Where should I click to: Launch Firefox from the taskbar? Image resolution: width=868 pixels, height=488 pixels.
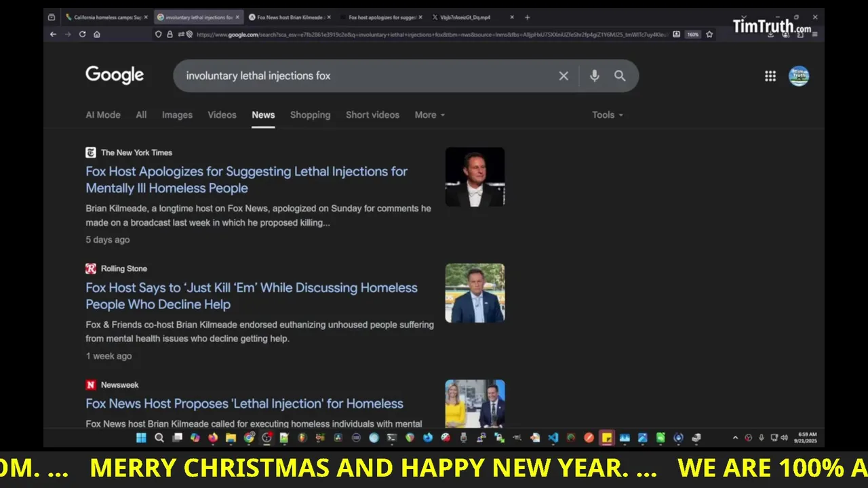click(x=213, y=438)
